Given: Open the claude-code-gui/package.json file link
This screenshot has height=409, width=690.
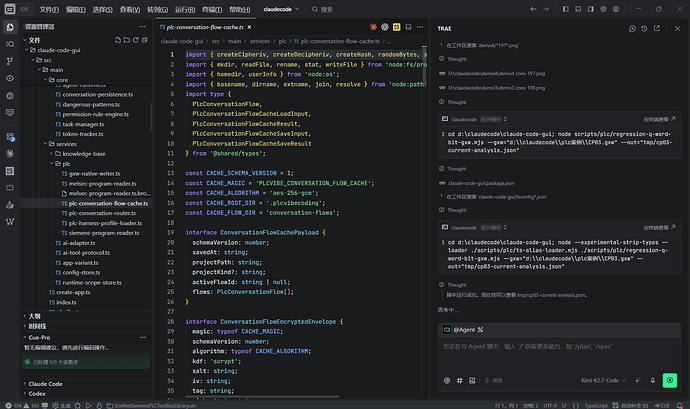Looking at the screenshot, I should click(x=481, y=183).
